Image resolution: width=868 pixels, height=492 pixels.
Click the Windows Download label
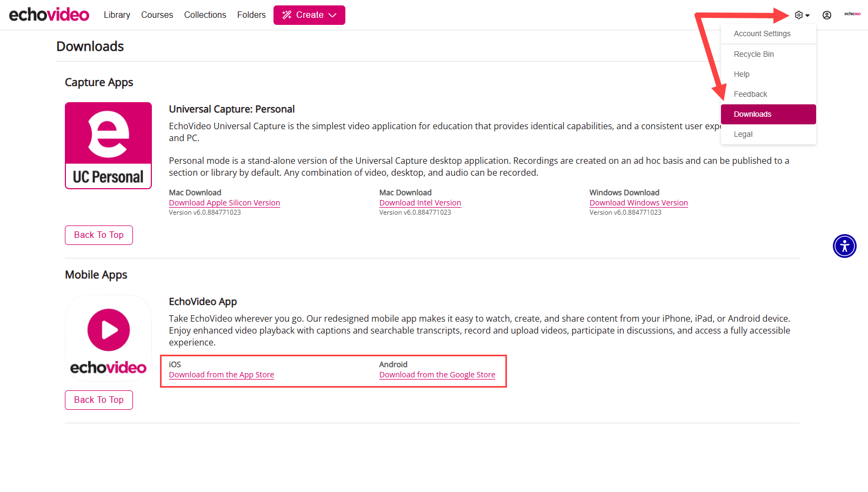[624, 192]
